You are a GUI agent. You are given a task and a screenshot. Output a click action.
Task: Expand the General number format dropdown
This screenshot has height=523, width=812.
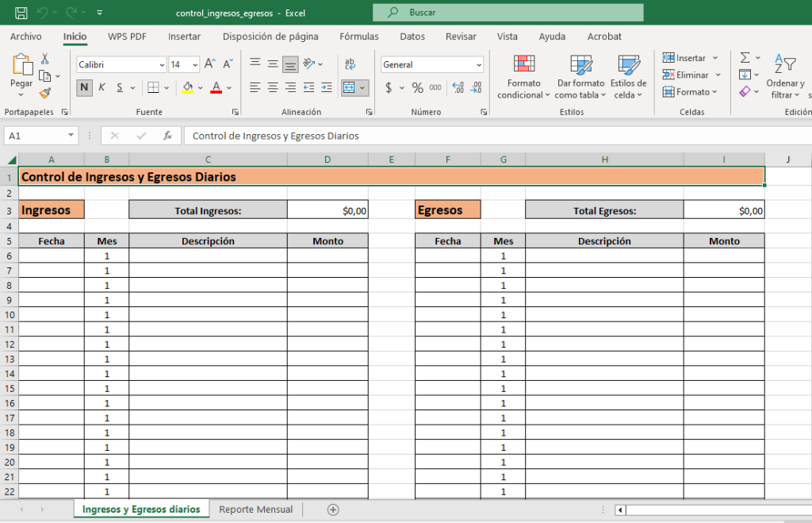[x=479, y=65]
